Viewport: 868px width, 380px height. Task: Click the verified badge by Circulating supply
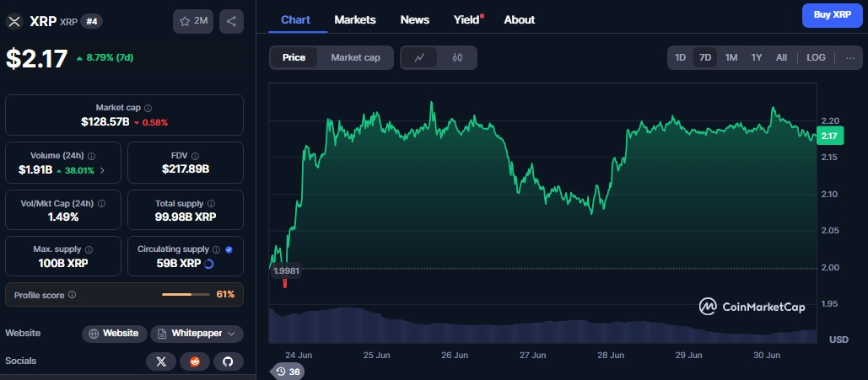pyautogui.click(x=229, y=249)
